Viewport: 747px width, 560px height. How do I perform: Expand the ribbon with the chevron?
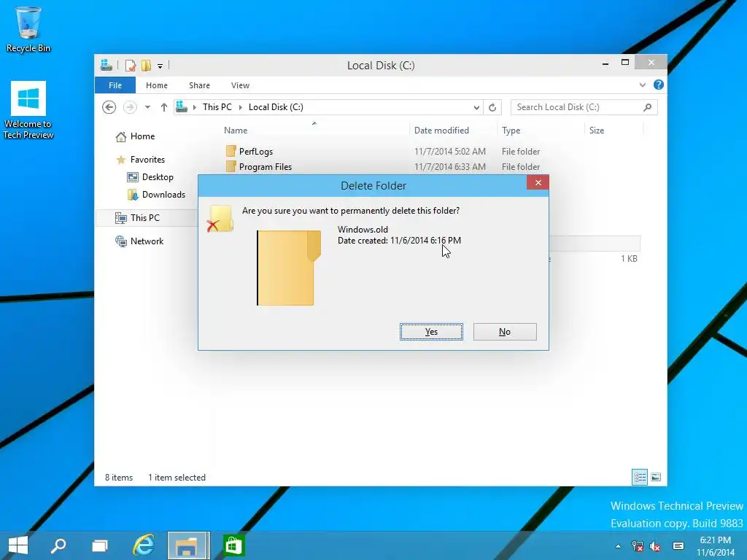point(642,85)
